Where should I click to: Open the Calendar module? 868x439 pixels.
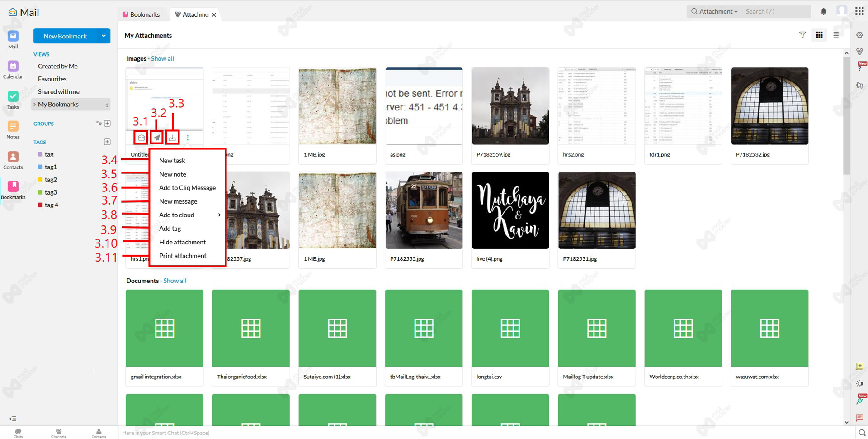click(x=13, y=70)
